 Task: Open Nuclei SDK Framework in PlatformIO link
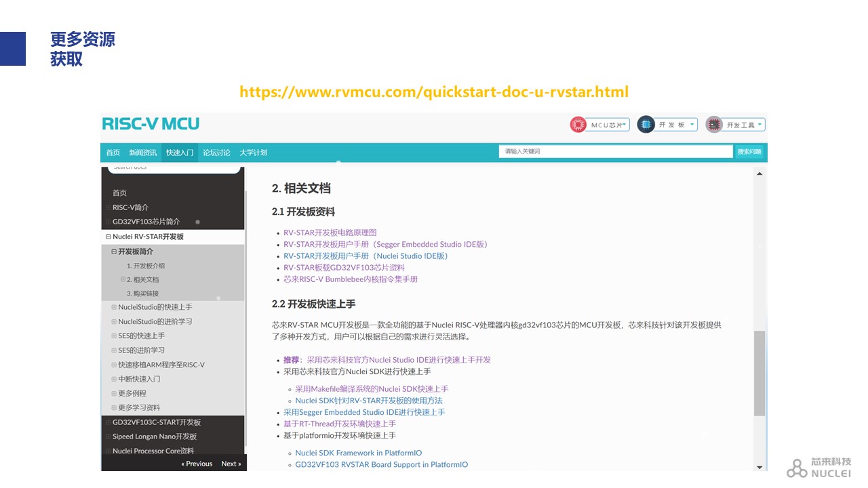(x=359, y=453)
